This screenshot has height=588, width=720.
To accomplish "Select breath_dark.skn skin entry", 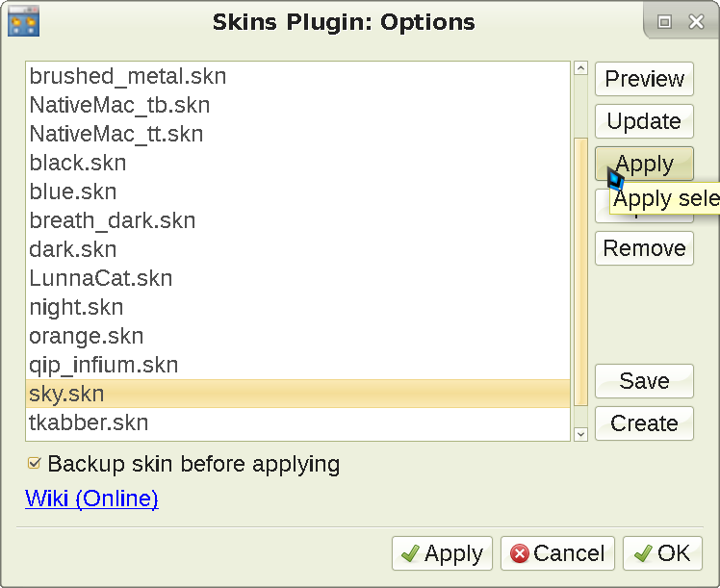I will point(113,220).
